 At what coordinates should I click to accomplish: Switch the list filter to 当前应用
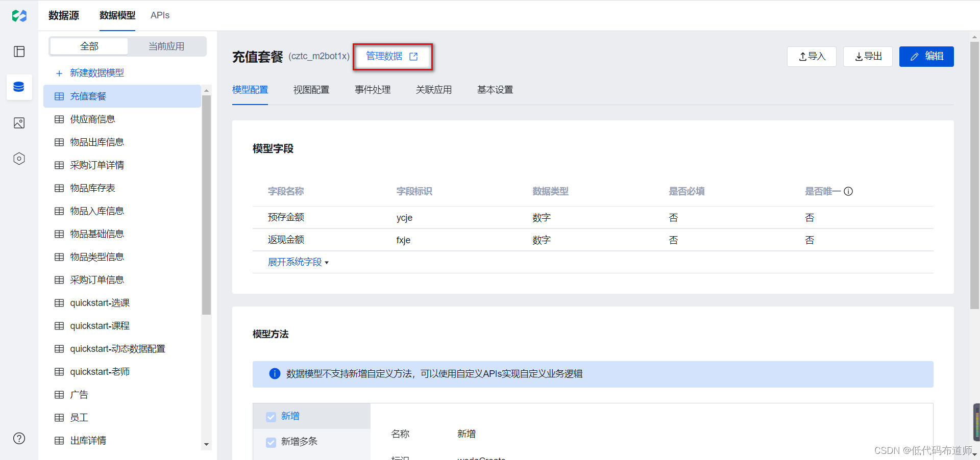point(166,46)
